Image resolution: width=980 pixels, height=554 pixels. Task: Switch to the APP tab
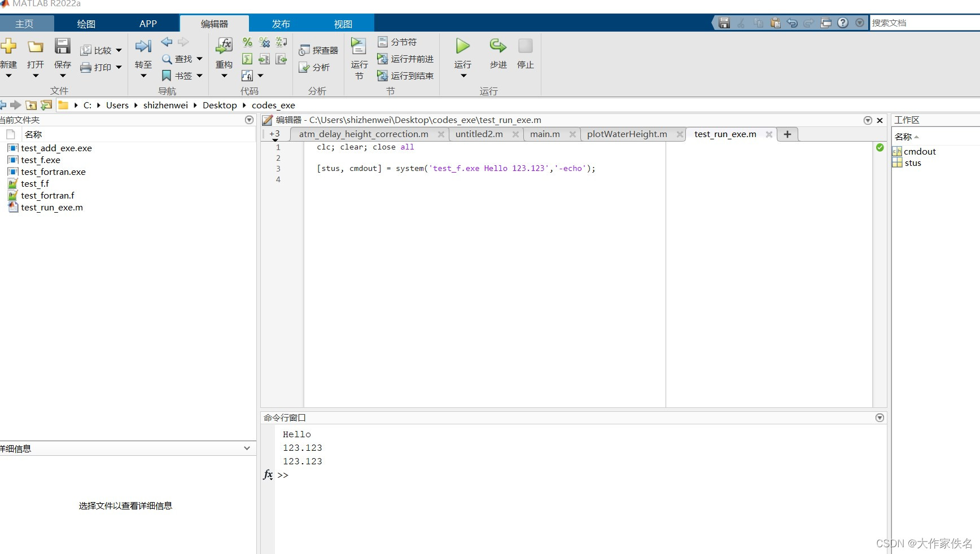click(148, 24)
